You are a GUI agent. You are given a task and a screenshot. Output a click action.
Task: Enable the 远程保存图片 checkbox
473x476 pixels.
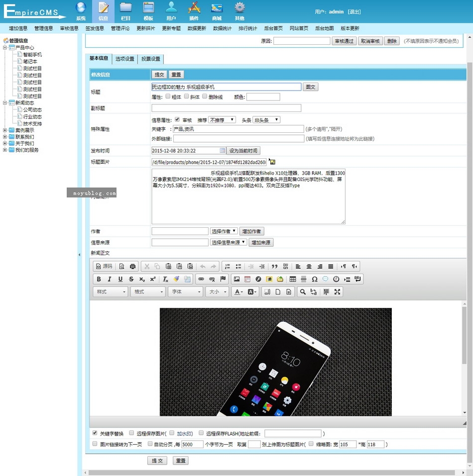tap(131, 433)
